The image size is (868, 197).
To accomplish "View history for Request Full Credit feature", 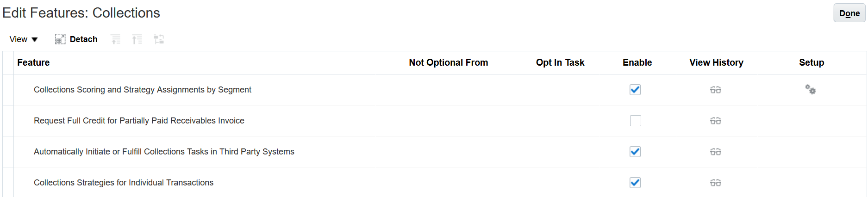I will [x=716, y=121].
